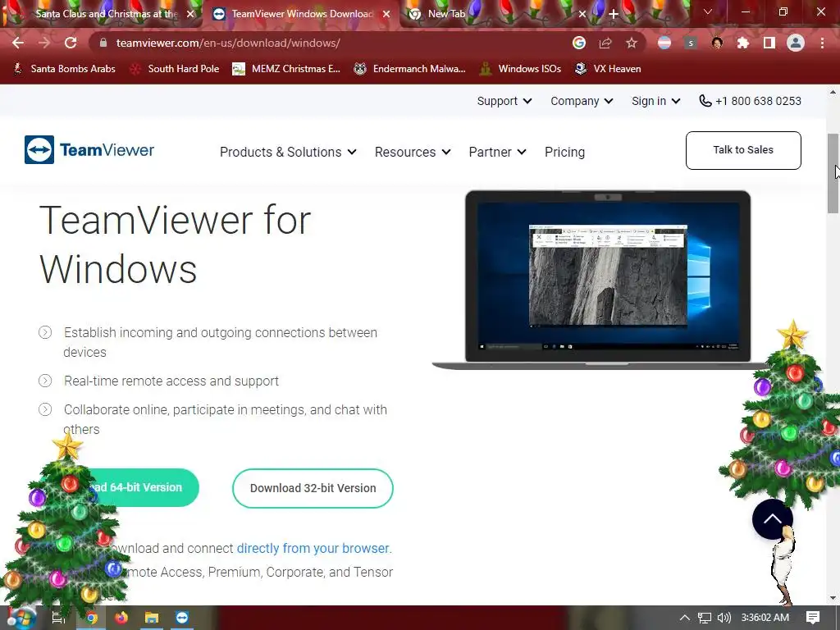Select the TeamViewer Windows Download tab

tap(302, 14)
